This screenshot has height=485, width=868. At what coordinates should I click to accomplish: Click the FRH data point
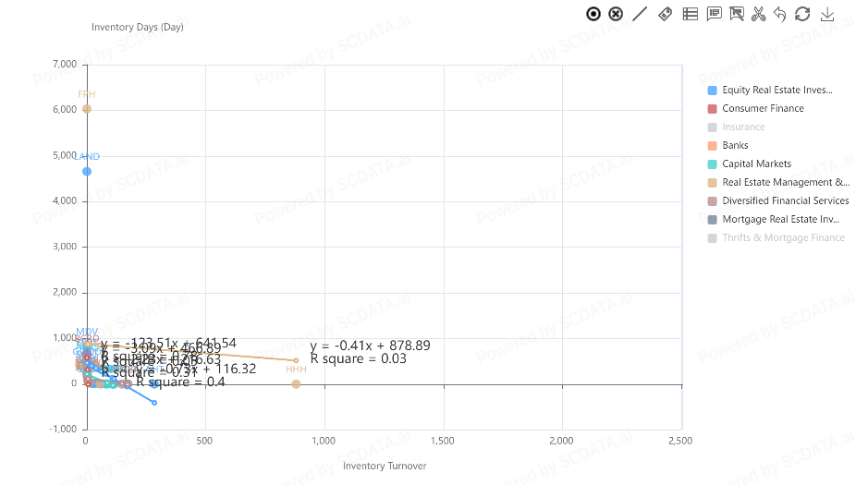pyautogui.click(x=87, y=109)
